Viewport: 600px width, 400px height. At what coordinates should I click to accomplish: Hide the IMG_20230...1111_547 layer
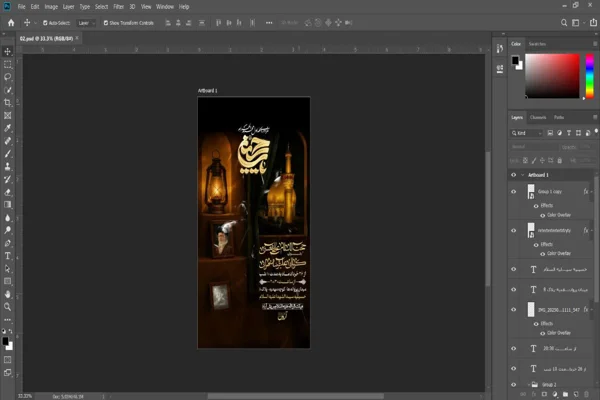(514, 310)
